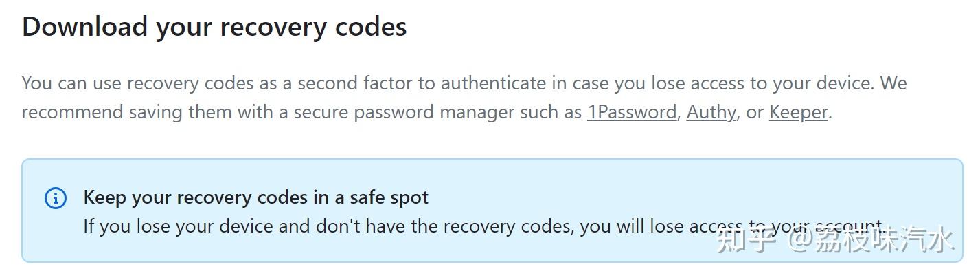Click the 知乎 watermark text
Viewport: 980px width, 280px height.
click(x=747, y=241)
